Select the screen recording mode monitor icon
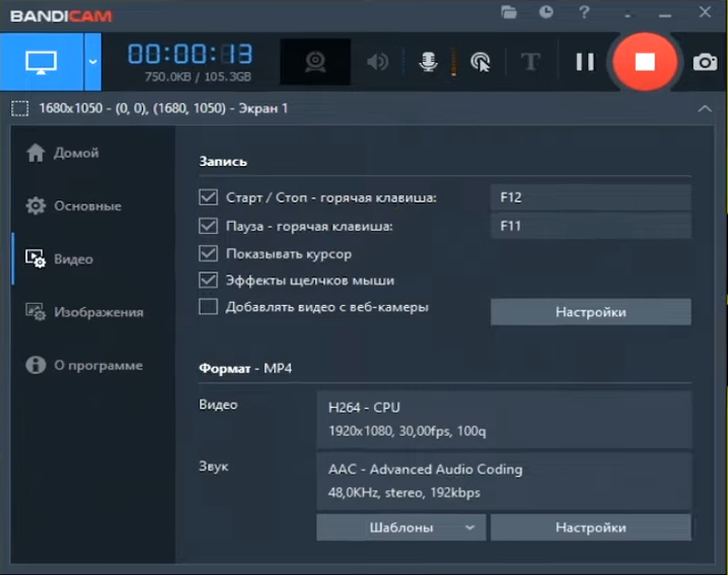 coord(41,62)
